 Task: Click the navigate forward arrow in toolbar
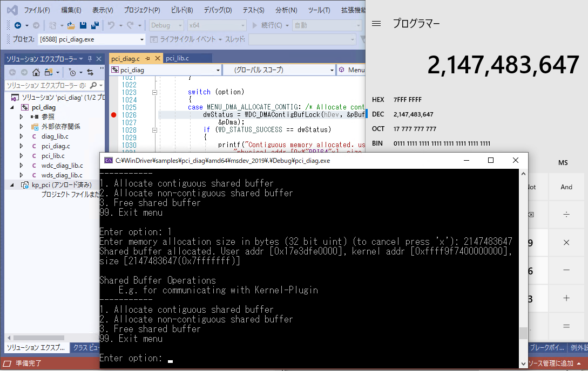pos(36,25)
